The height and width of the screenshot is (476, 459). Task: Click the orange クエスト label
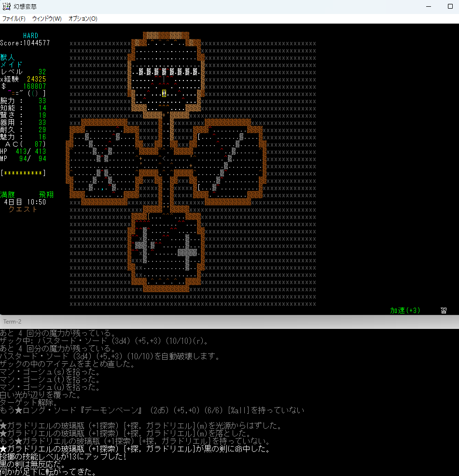tap(23, 209)
